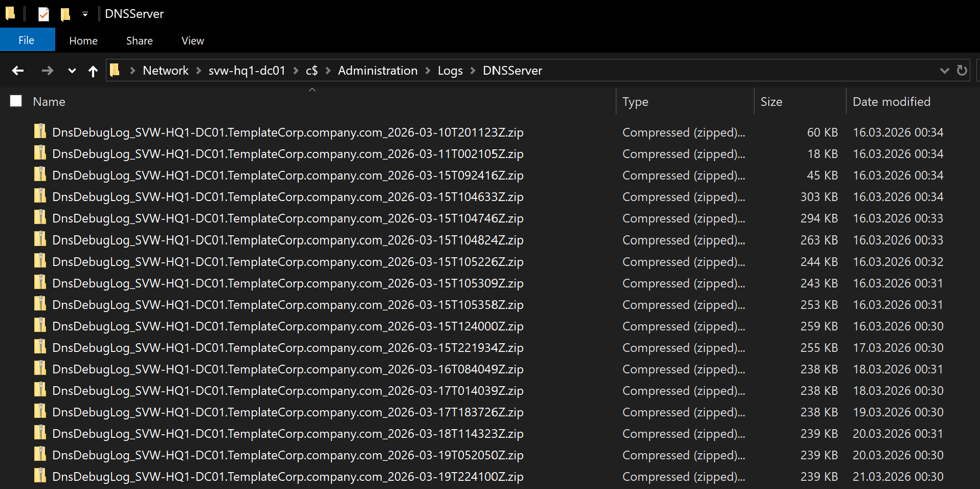Sort files by Date modified column
This screenshot has width=980, height=489.
[891, 102]
